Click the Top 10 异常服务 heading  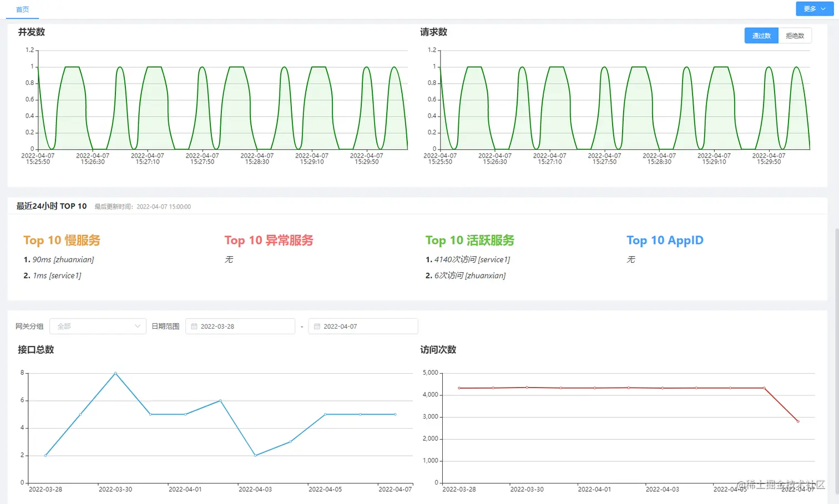[x=269, y=240]
